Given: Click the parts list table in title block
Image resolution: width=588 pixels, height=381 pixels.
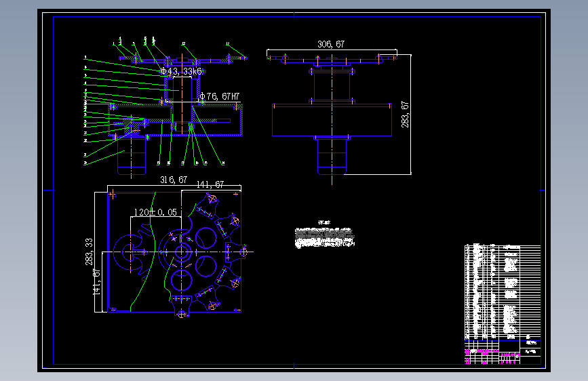Looking at the screenshot, I should 503,292.
